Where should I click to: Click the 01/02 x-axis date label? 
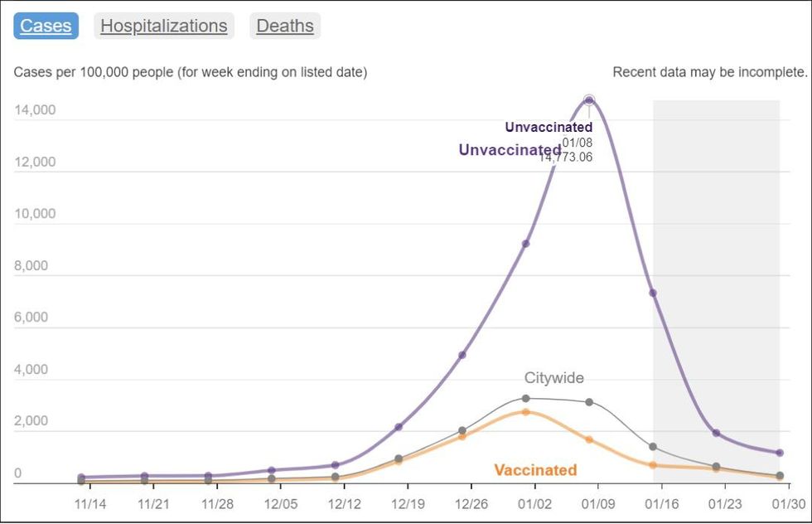point(535,504)
